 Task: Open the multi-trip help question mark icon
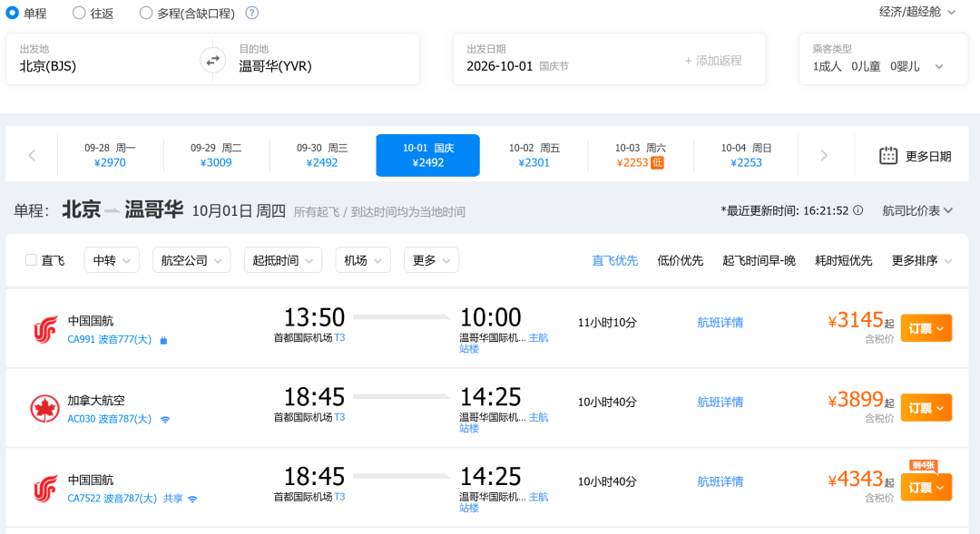pyautogui.click(x=251, y=13)
